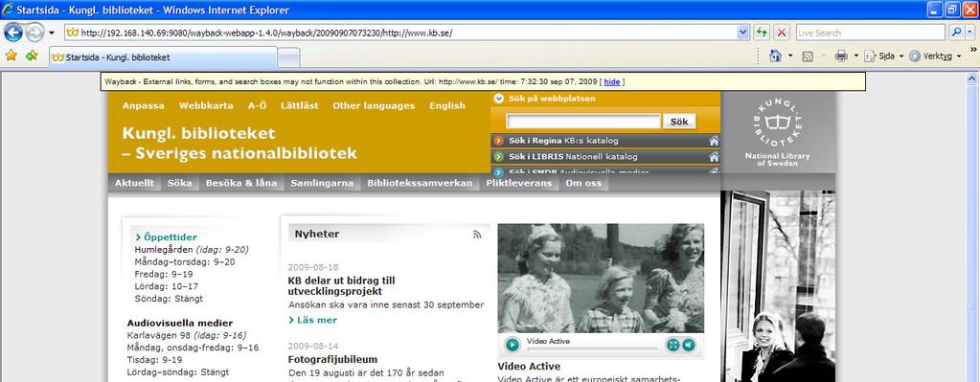Open the Söka menu tab
This screenshot has height=382, width=980.
(179, 183)
